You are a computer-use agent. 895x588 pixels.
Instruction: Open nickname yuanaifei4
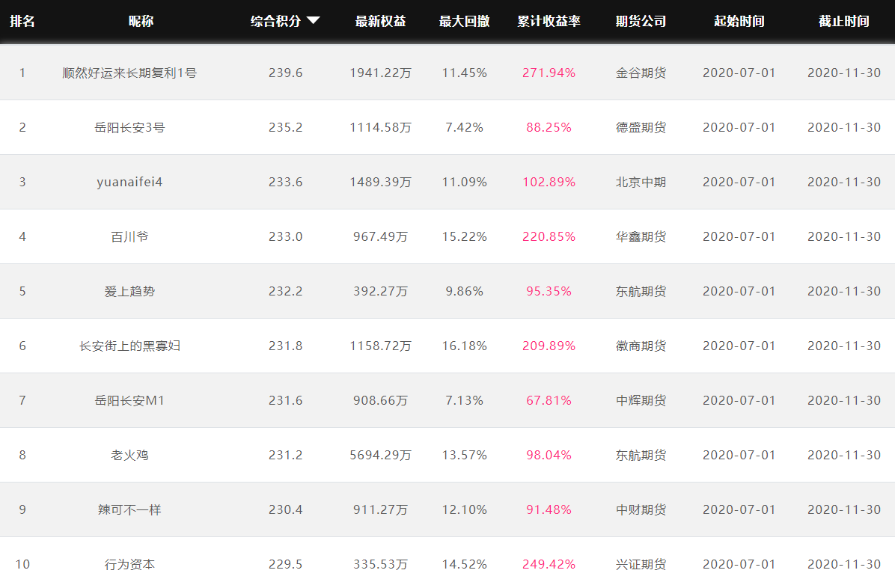(x=129, y=182)
